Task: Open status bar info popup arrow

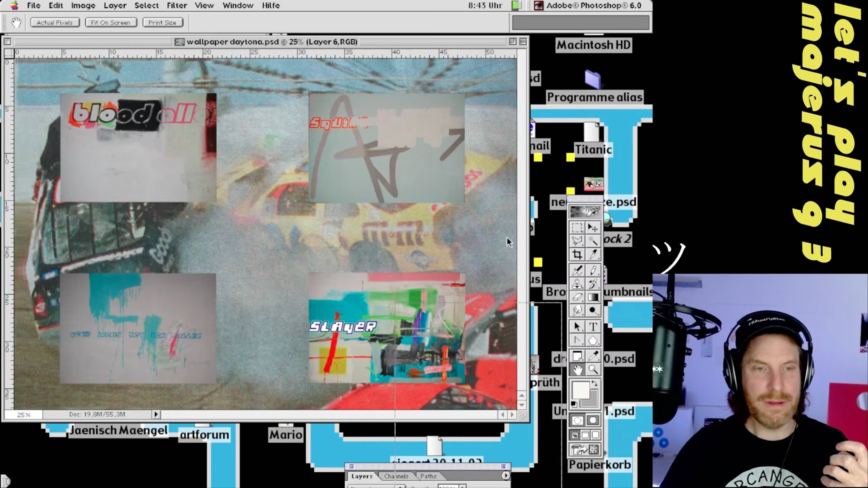Action: click(x=156, y=414)
